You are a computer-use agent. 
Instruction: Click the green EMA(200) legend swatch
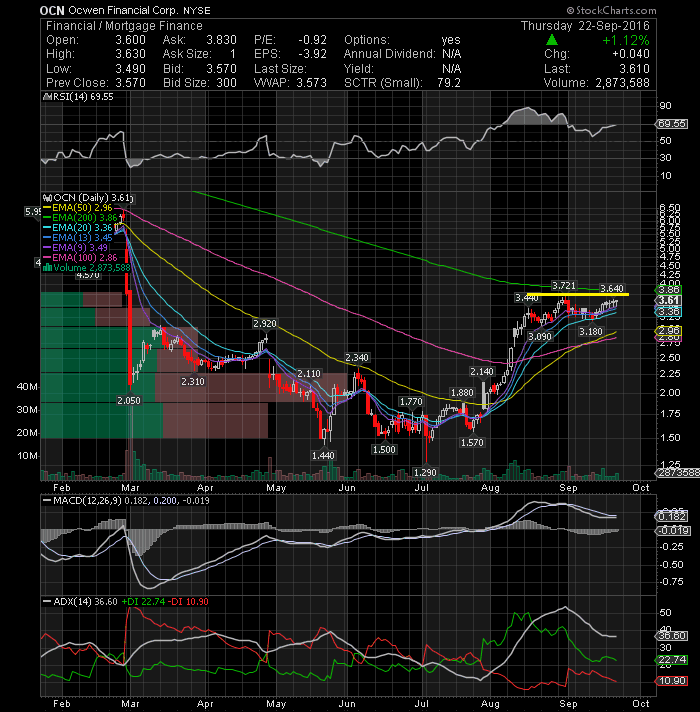point(47,218)
